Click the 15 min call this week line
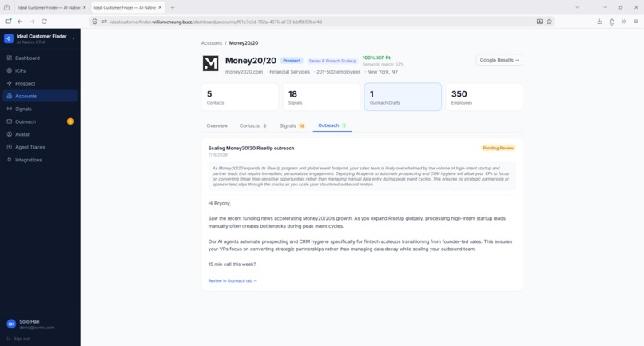 (232, 264)
